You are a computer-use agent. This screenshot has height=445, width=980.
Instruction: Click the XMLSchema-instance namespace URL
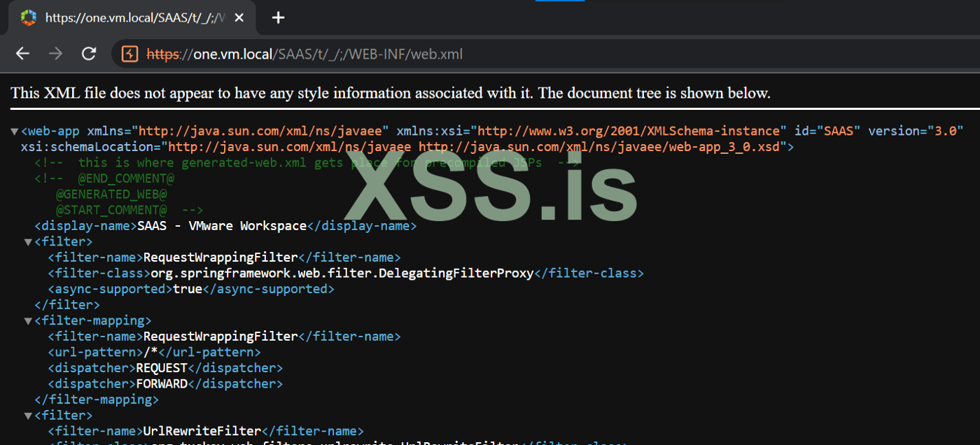629,131
